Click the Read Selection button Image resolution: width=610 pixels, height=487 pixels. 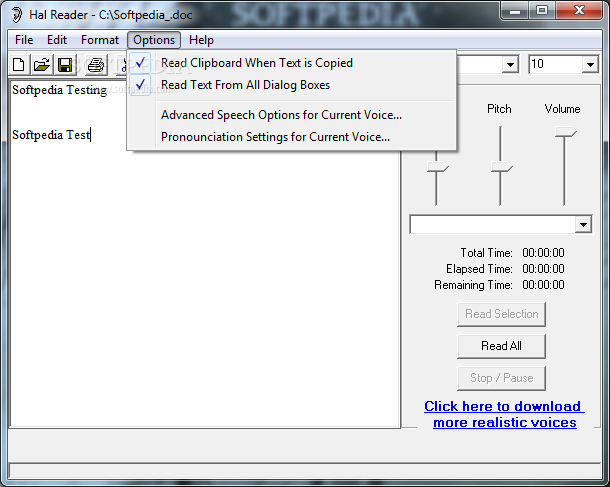pos(501,314)
